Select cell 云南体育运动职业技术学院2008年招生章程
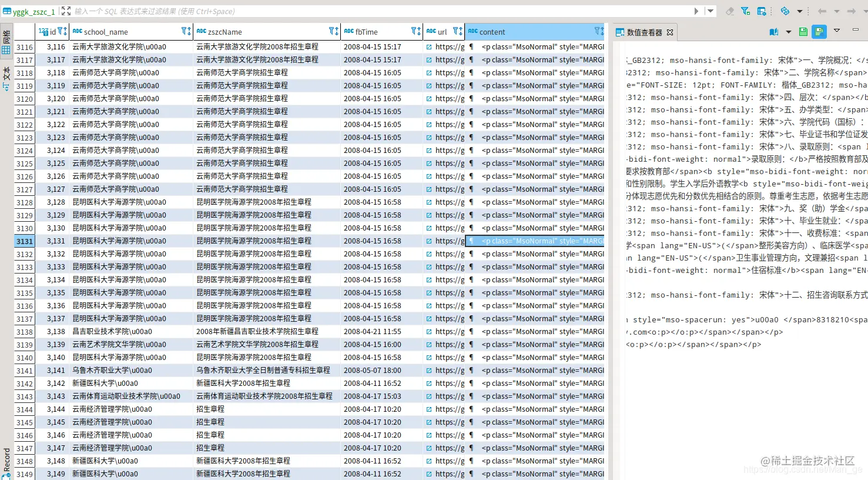The height and width of the screenshot is (480, 868). 267,396
